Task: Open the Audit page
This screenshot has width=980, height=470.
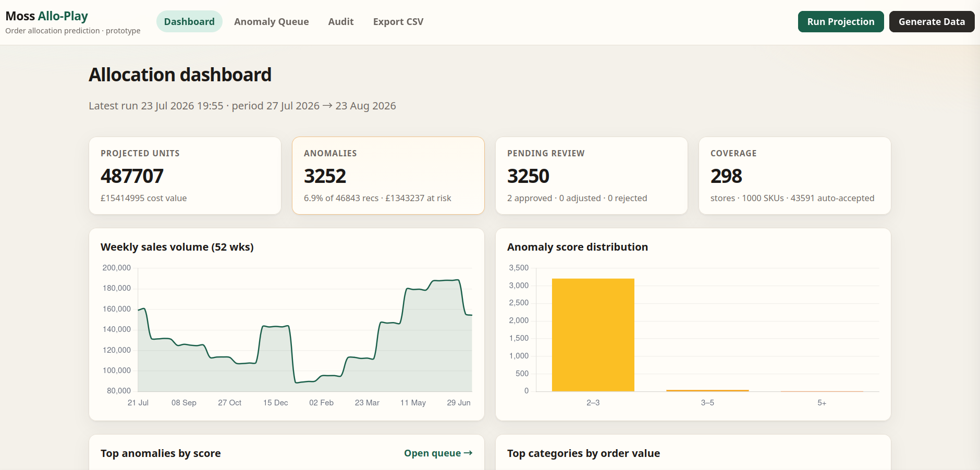Action: click(341, 21)
